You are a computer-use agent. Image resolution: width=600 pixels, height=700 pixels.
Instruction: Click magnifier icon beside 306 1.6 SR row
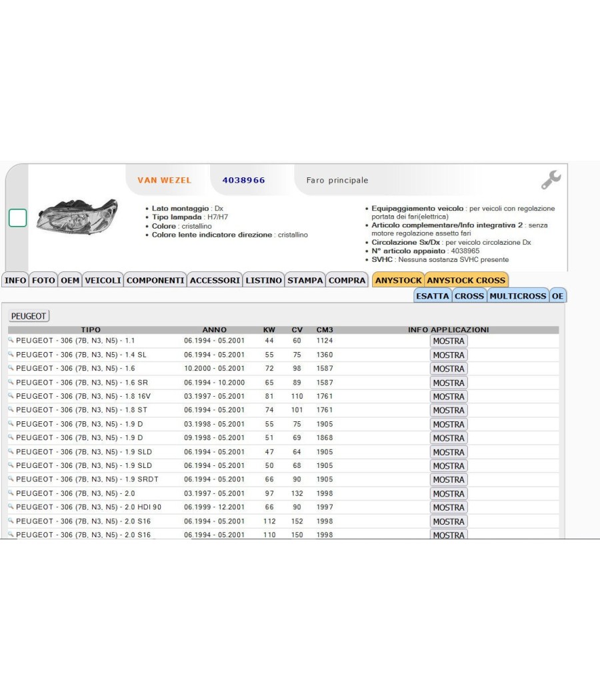click(11, 382)
